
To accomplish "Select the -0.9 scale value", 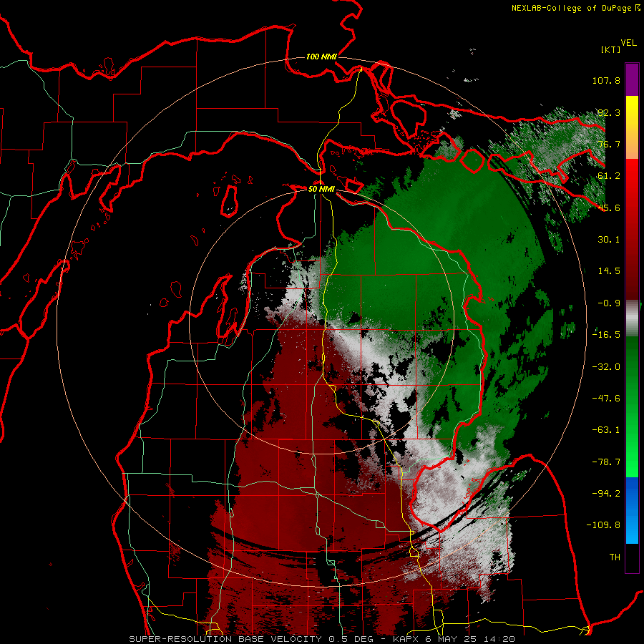I will coord(609,303).
